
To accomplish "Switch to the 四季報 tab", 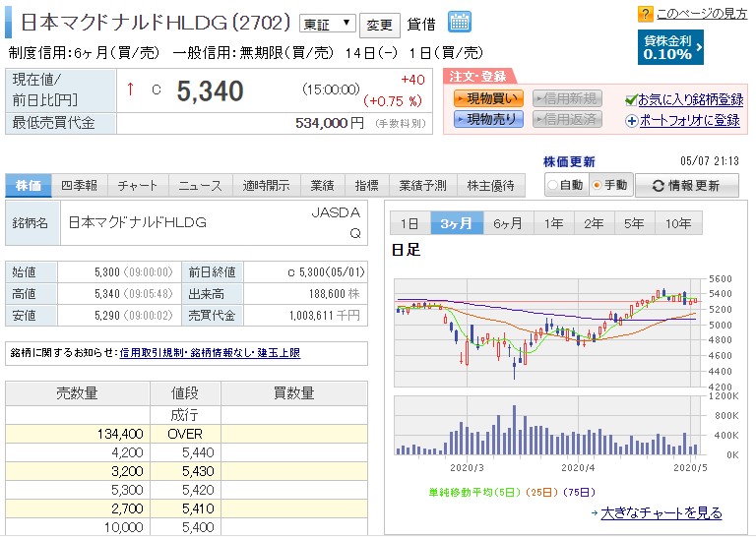I will coord(79,186).
